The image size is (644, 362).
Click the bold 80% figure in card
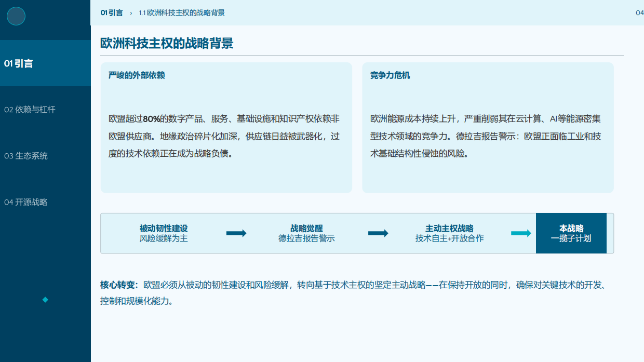tap(152, 119)
